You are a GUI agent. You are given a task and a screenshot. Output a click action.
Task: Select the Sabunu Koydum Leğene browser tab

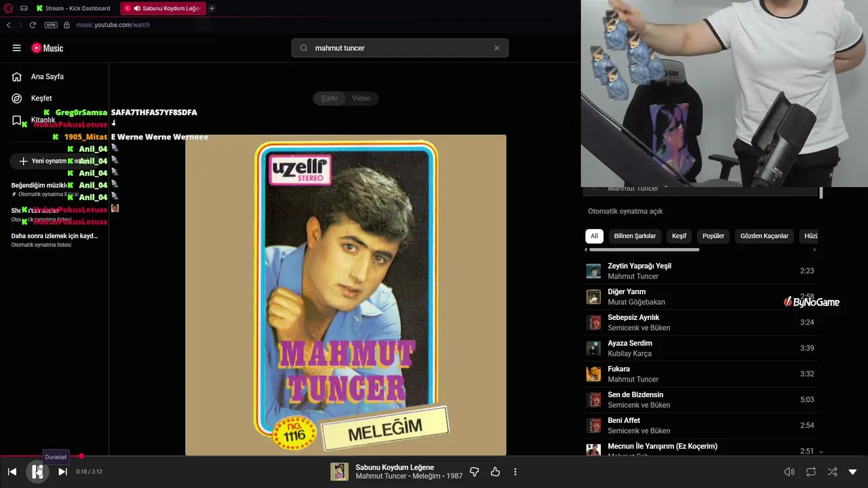tap(163, 8)
